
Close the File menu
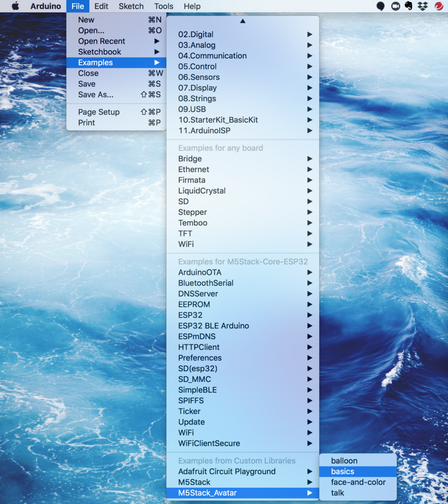click(78, 6)
